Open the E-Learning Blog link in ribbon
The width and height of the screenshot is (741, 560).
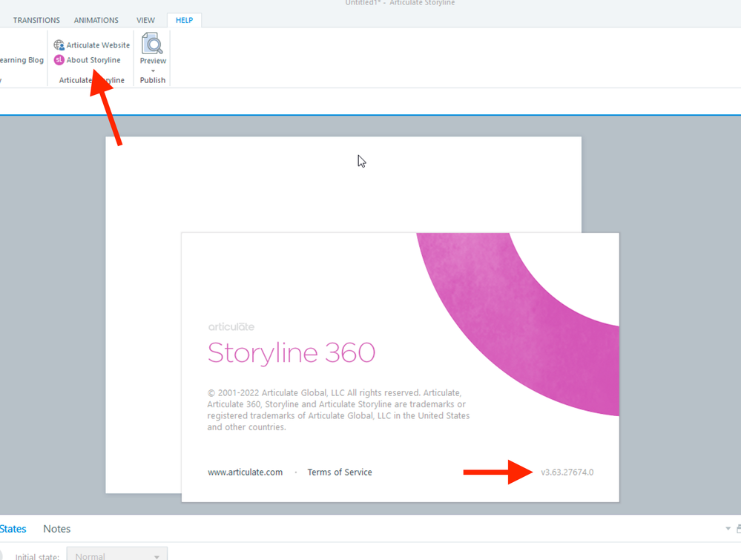tap(22, 60)
